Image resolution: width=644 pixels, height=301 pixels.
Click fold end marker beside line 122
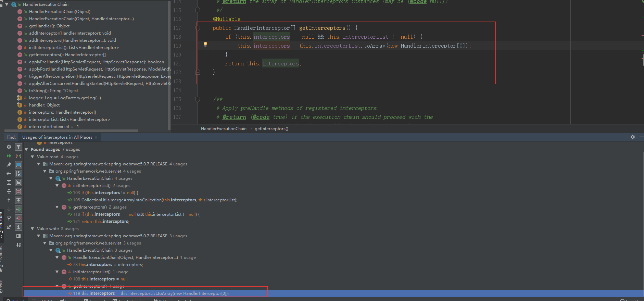[198, 72]
